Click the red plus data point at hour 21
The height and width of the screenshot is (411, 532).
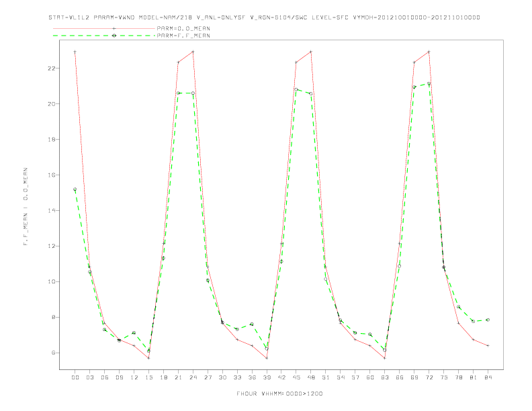[x=178, y=62]
